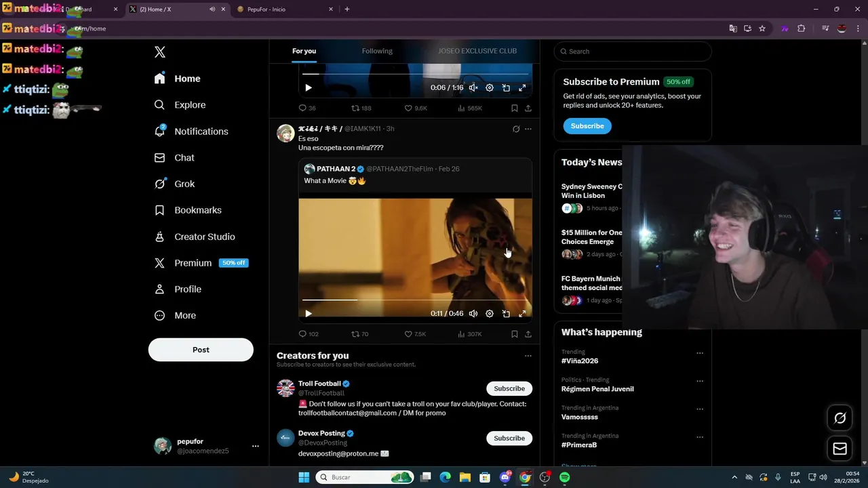Image resolution: width=868 pixels, height=488 pixels.
Task: Open Kiki's profile avatar
Action: point(285,133)
